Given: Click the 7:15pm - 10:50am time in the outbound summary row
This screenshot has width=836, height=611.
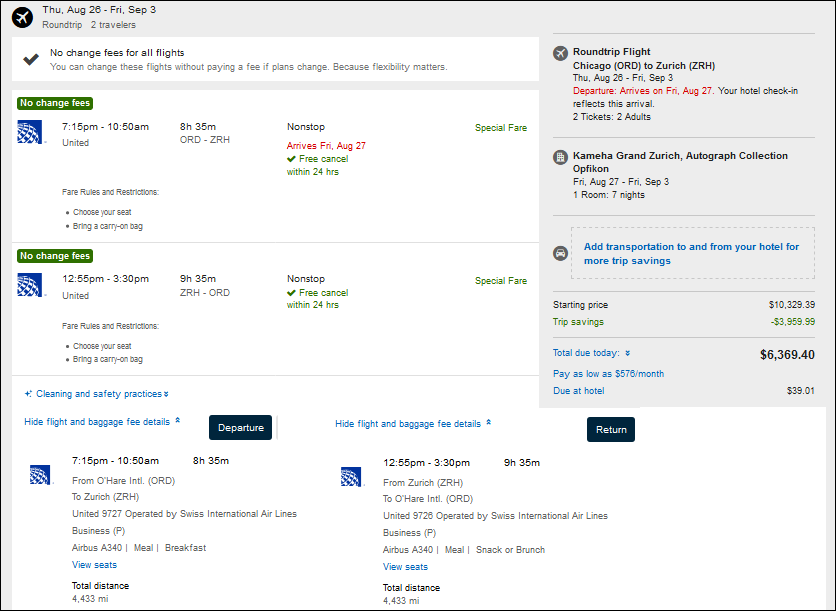Looking at the screenshot, I should (106, 127).
